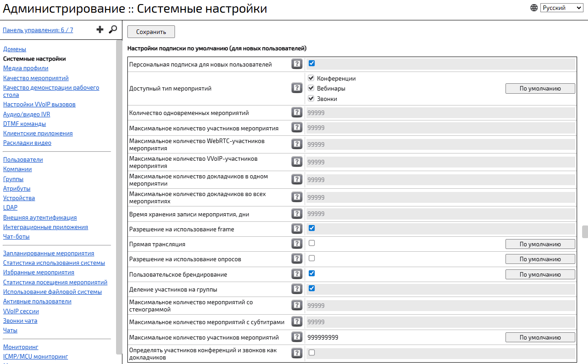Viewport: 588px width, 364px height.
Task: Enable the Прямая трансляция checkbox
Action: (311, 243)
